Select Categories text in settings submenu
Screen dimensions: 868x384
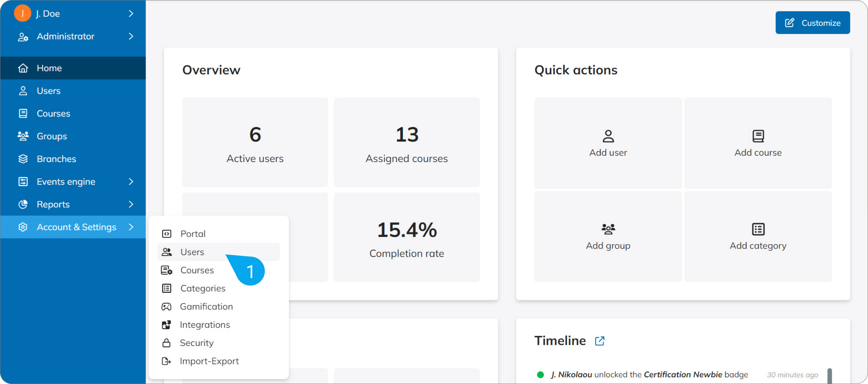[x=203, y=288]
